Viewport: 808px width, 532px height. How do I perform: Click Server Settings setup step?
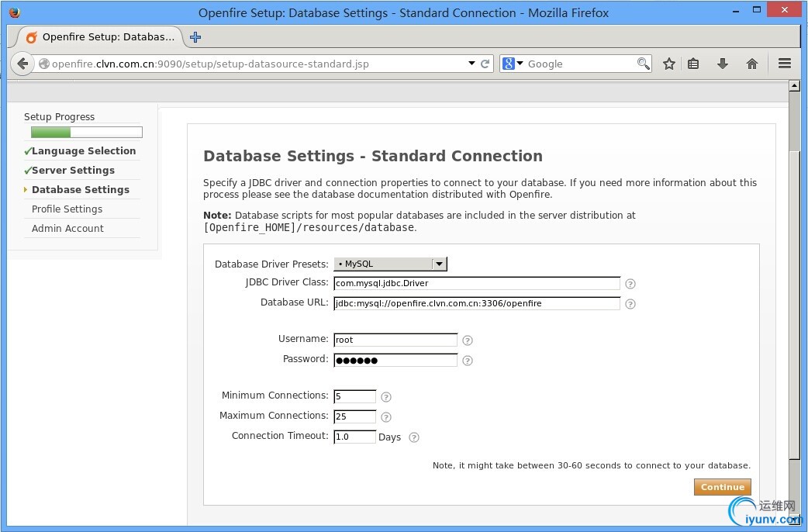pos(73,171)
